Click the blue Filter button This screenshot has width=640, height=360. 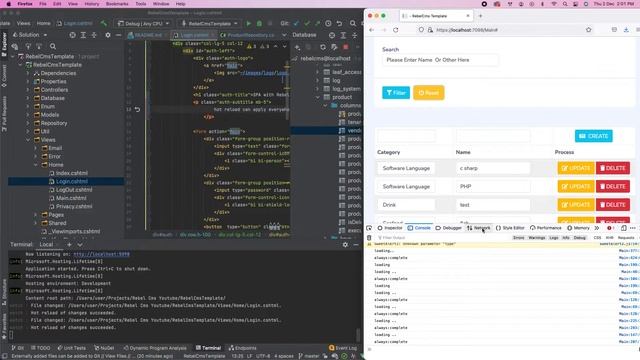coord(396,93)
